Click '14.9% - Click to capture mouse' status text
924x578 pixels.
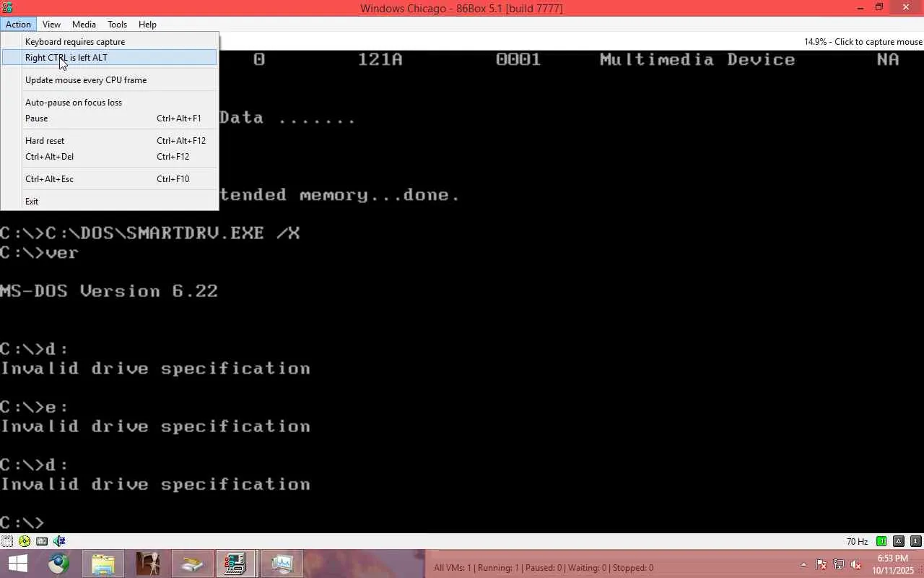863,42
